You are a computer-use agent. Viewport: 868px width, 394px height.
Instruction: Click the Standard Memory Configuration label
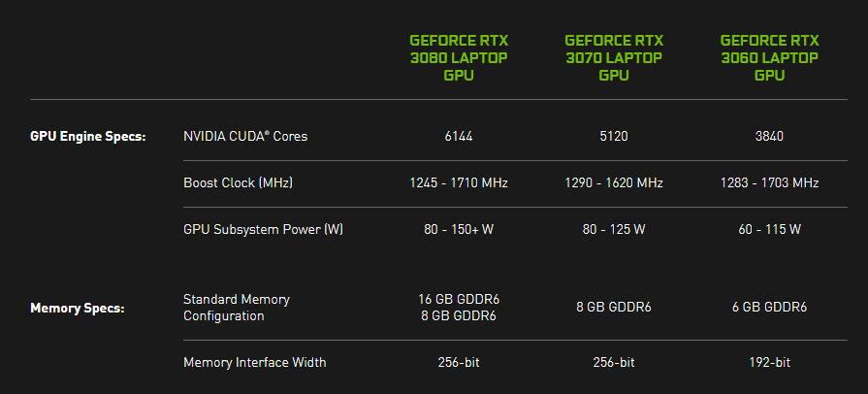click(237, 308)
